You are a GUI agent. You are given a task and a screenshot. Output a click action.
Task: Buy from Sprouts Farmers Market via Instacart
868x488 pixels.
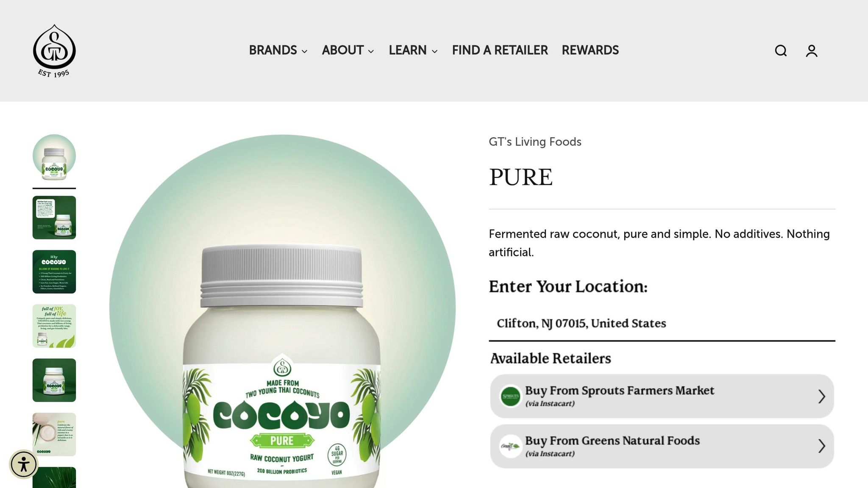[x=662, y=396]
